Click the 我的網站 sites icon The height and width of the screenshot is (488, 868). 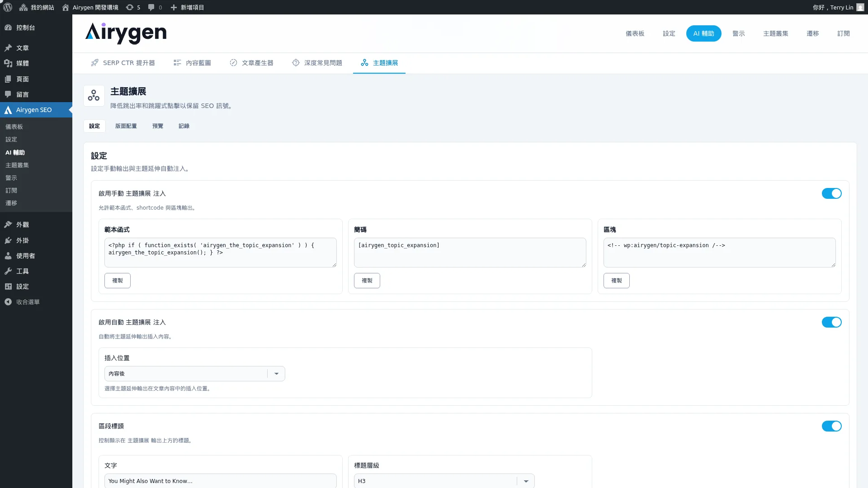coord(24,7)
